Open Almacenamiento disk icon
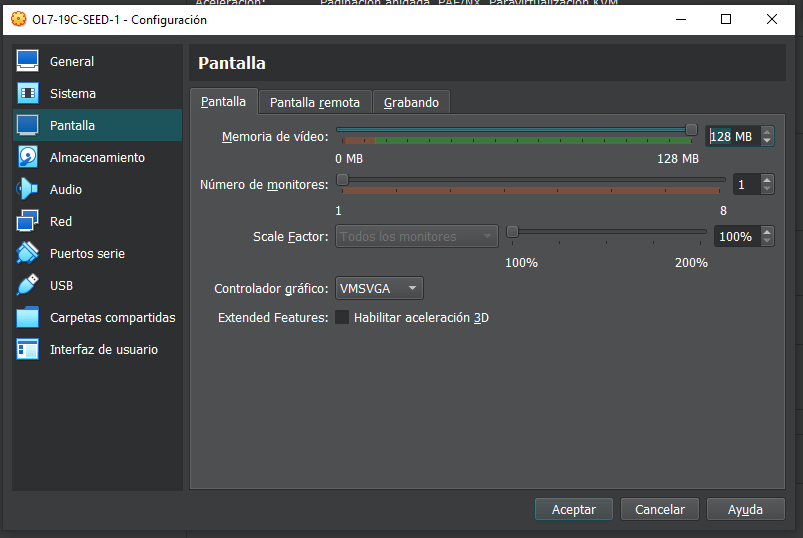This screenshot has width=803, height=538. [28, 157]
